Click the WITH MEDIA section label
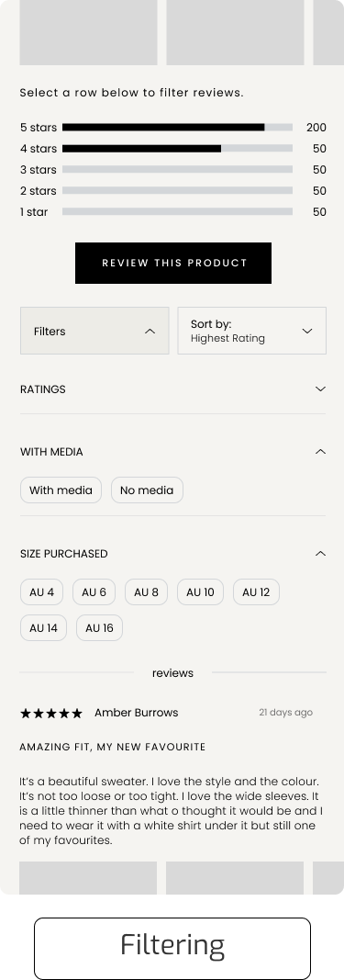 (x=51, y=451)
